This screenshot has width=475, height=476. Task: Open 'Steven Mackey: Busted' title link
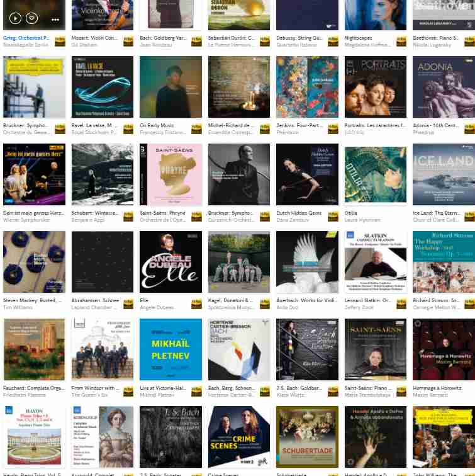33,300
